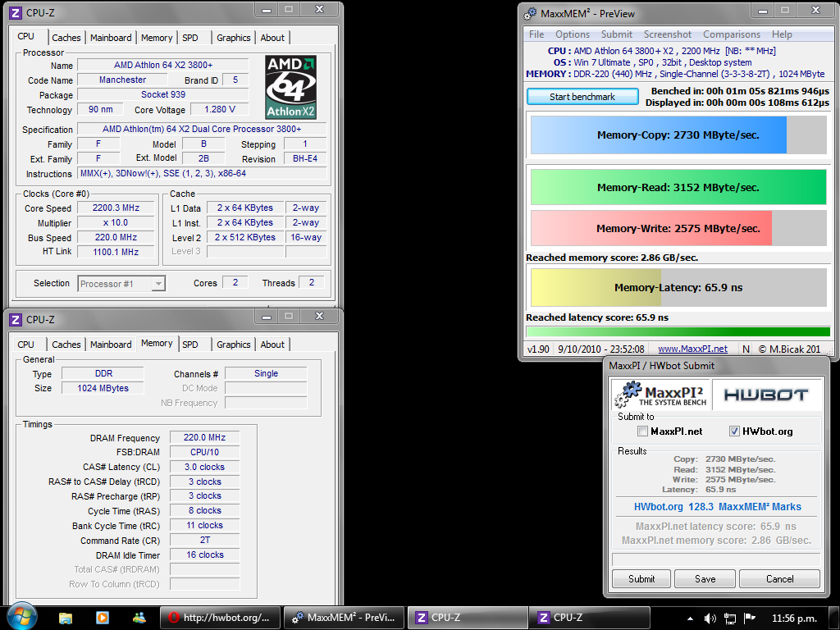
Task: Switch to the Opera hwbot.org taskbar window
Action: coord(221,618)
